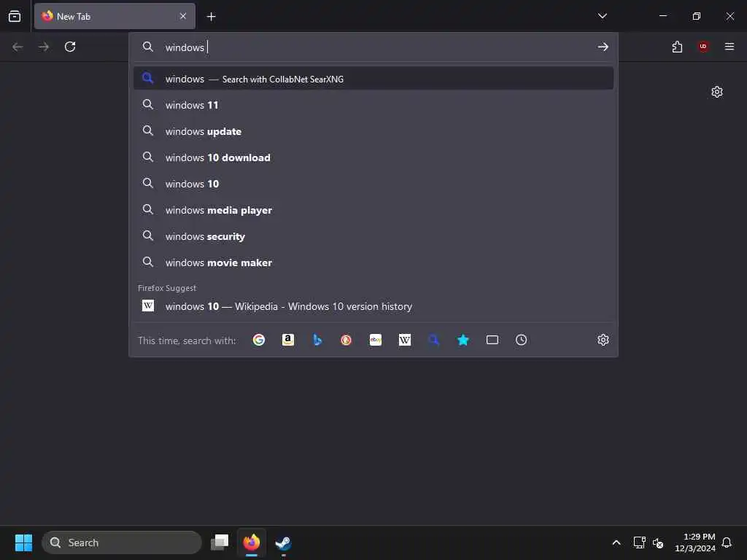
Task: Choose suggestion 'windows 10 download'
Action: point(373,157)
